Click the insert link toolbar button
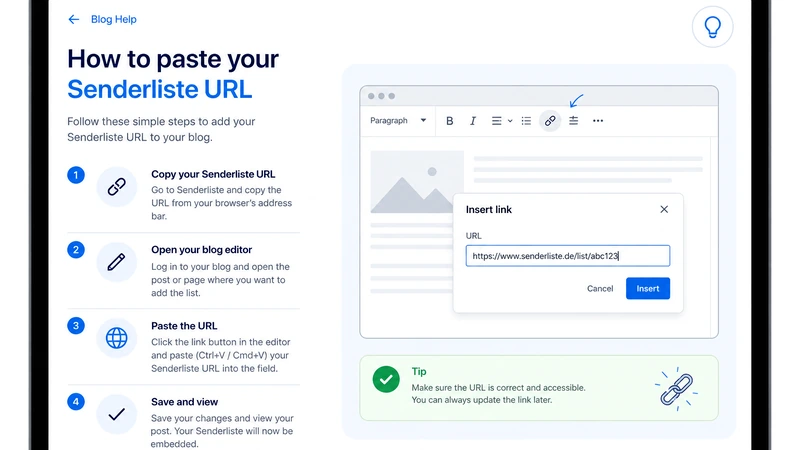Image resolution: width=800 pixels, height=450 pixels. tap(550, 121)
